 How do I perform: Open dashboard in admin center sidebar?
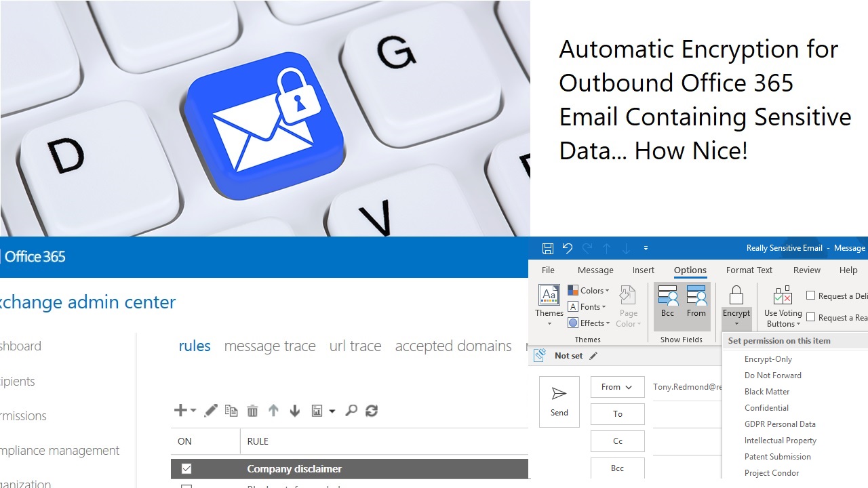[x=20, y=346]
